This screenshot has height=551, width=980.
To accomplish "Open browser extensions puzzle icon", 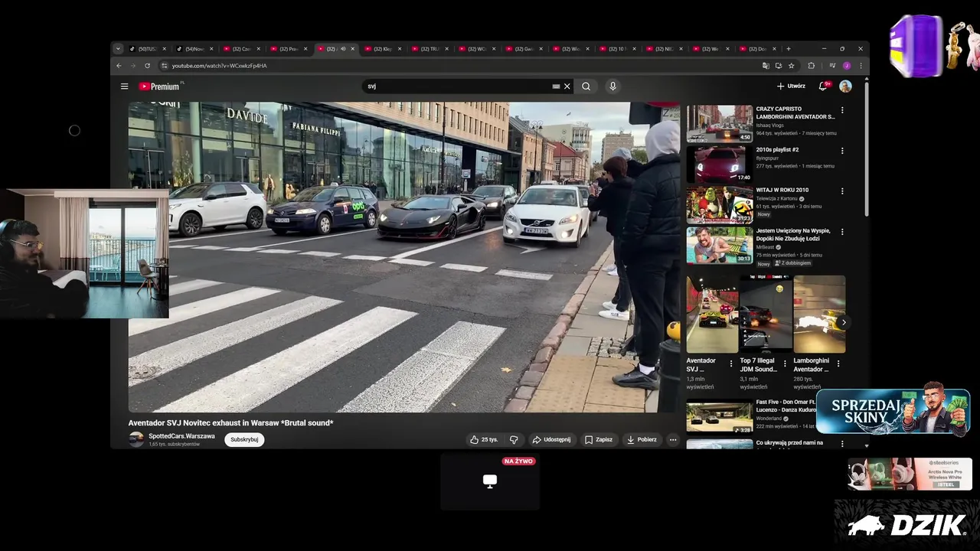I will [x=812, y=66].
